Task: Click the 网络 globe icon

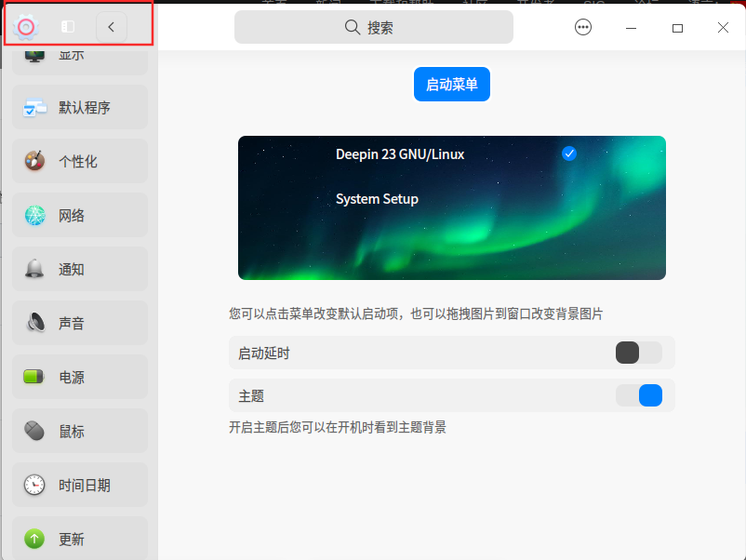Action: [34, 216]
